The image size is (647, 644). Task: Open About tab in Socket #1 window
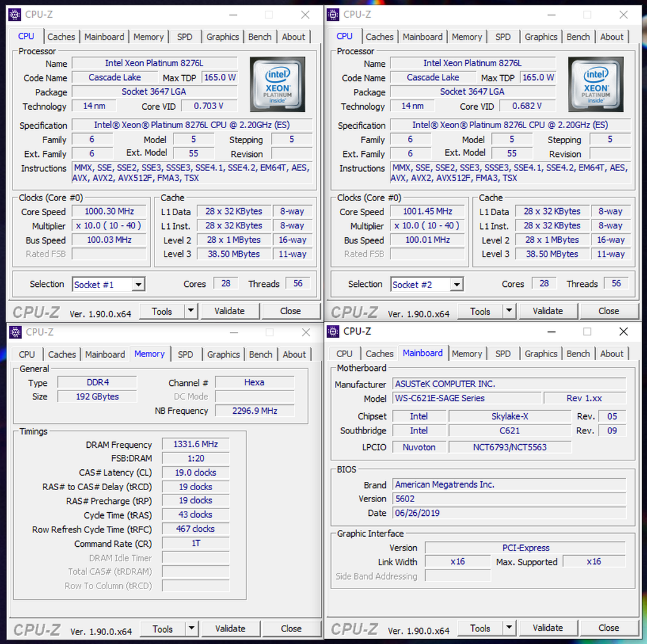[293, 37]
